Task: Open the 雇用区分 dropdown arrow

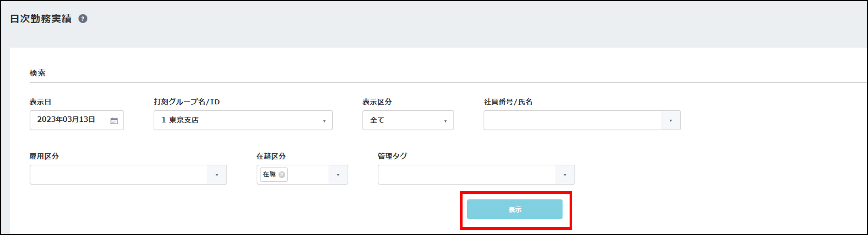Action: click(x=217, y=175)
